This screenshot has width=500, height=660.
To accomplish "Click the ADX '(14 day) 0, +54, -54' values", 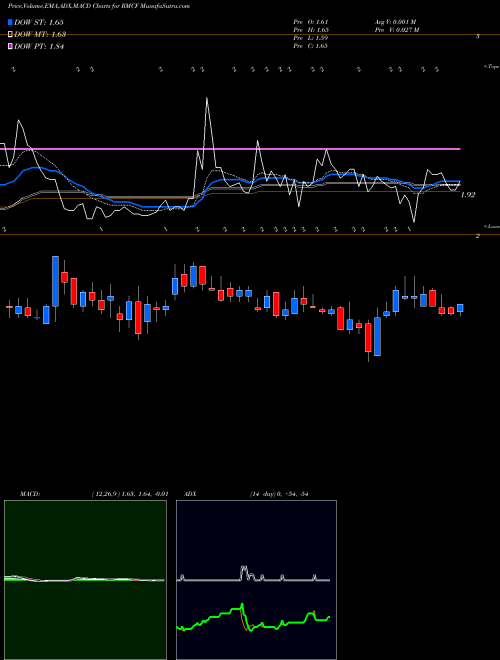I will tap(279, 494).
